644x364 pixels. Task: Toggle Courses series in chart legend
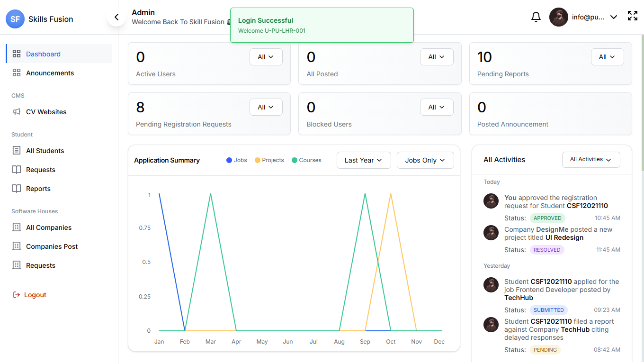tap(306, 160)
